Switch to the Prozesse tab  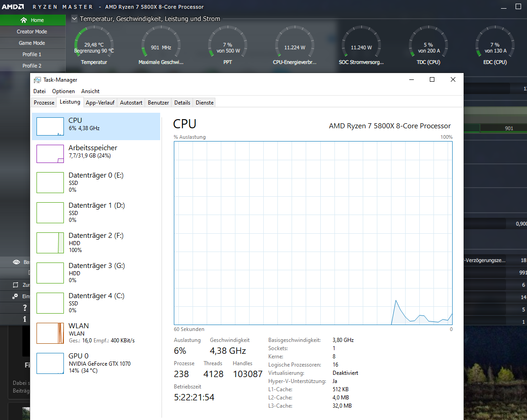tap(44, 103)
